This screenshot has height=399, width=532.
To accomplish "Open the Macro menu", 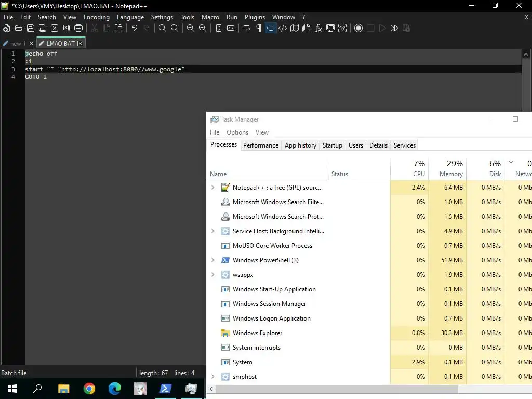I will coord(210,17).
